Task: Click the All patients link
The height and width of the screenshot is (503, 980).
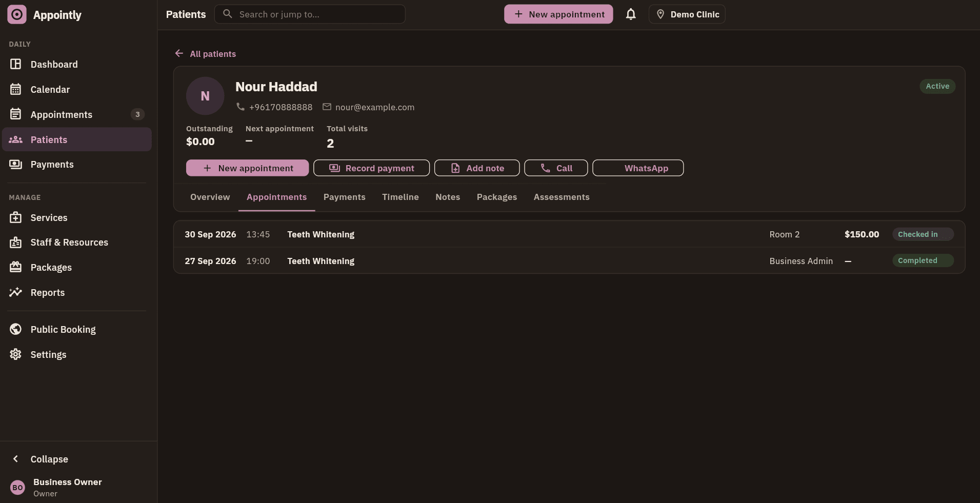Action: (213, 54)
